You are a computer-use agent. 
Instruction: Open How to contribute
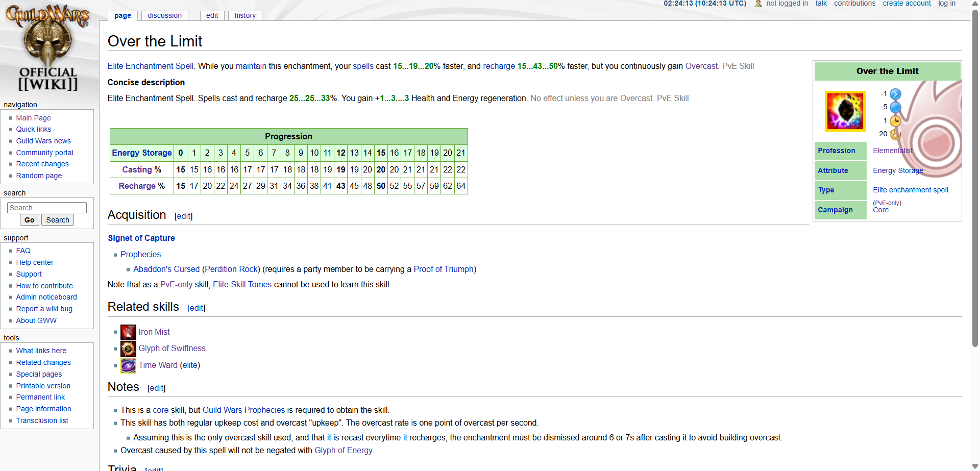click(x=44, y=286)
